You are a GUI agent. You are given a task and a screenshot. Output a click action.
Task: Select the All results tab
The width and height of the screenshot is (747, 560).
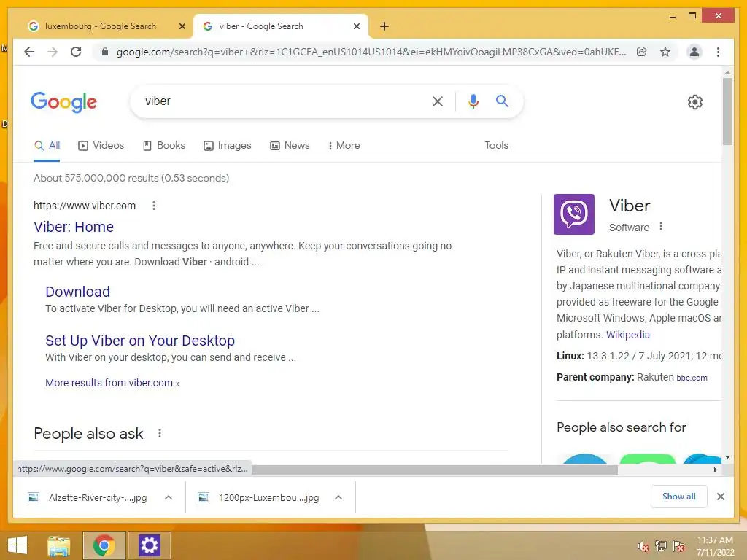(47, 145)
